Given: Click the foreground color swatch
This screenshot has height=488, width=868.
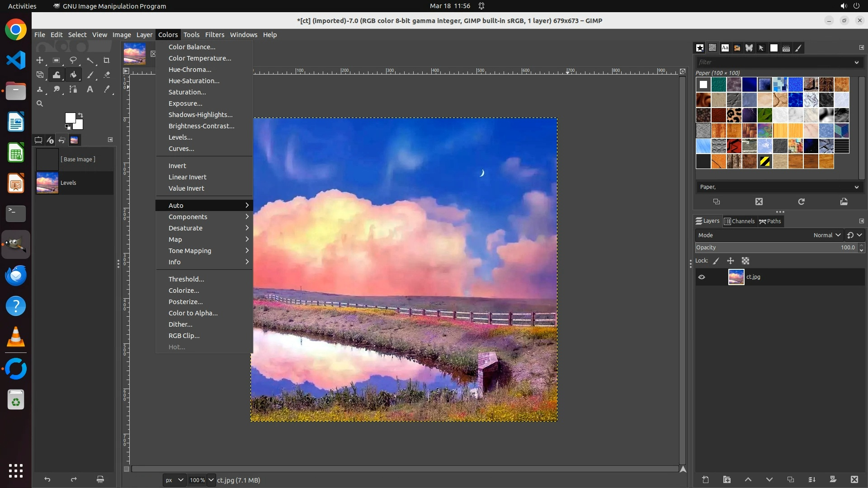Looking at the screenshot, I should click(70, 118).
